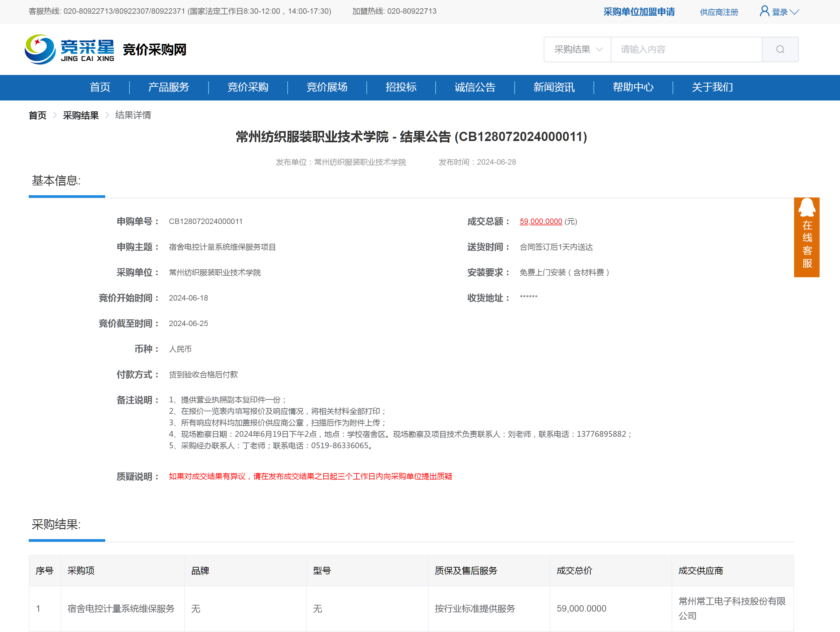
Task: Click the 供应商注册 link
Action: [718, 12]
